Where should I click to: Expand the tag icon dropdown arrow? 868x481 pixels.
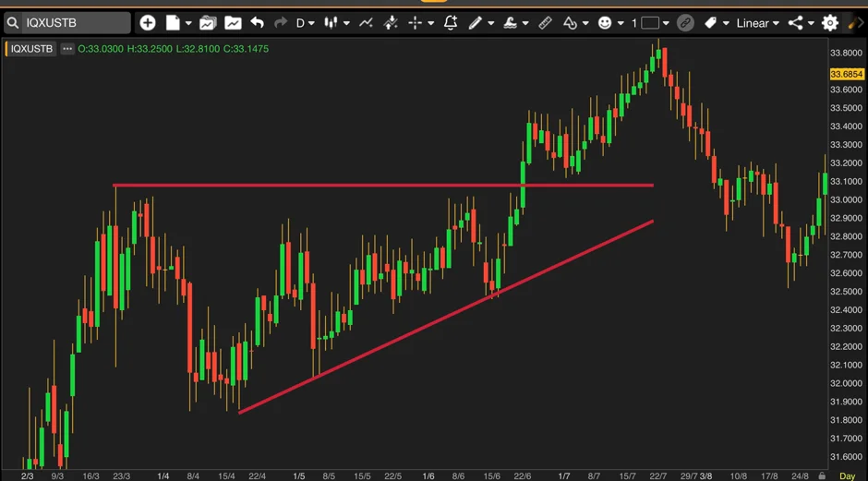pos(726,23)
